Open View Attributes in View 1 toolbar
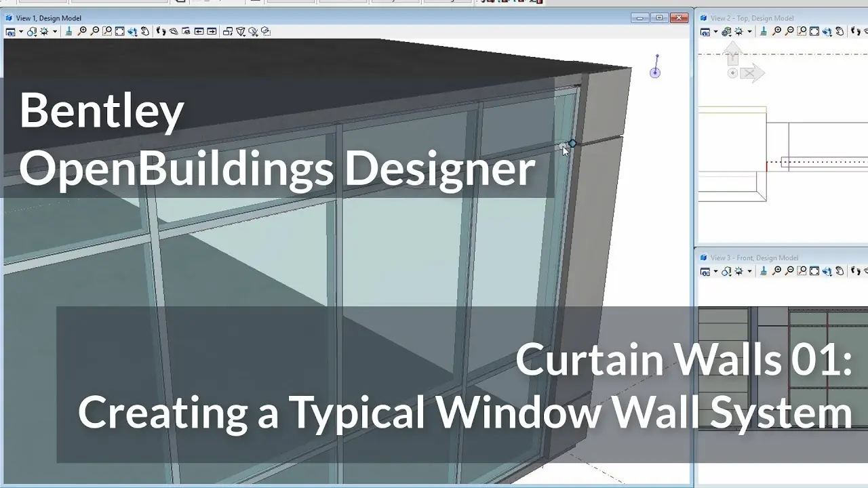This screenshot has height=488, width=868. pos(10,31)
